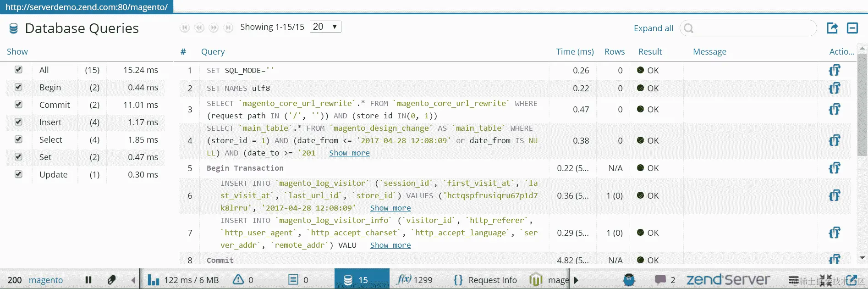Image resolution: width=868 pixels, height=289 pixels.
Task: Show more of query 7
Action: [x=390, y=245]
